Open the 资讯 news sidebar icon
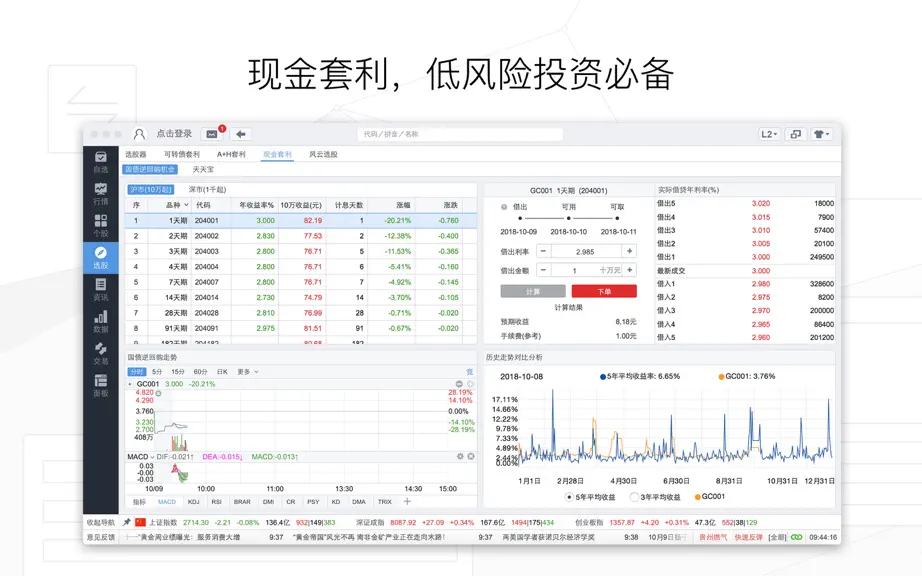922x576 pixels. tap(101, 290)
